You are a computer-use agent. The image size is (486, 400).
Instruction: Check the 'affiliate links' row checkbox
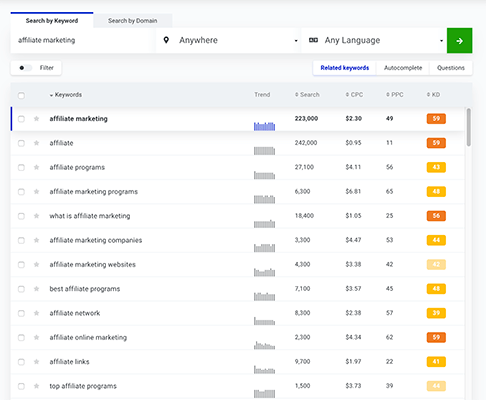[x=21, y=362]
